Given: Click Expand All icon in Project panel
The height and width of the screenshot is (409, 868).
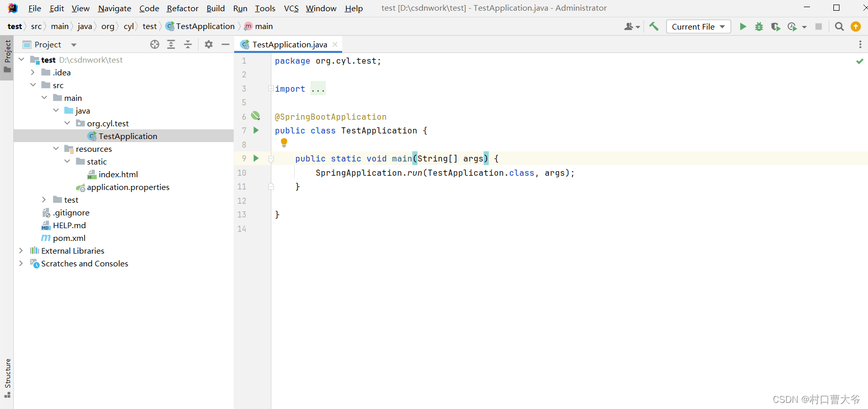Looking at the screenshot, I should [171, 44].
